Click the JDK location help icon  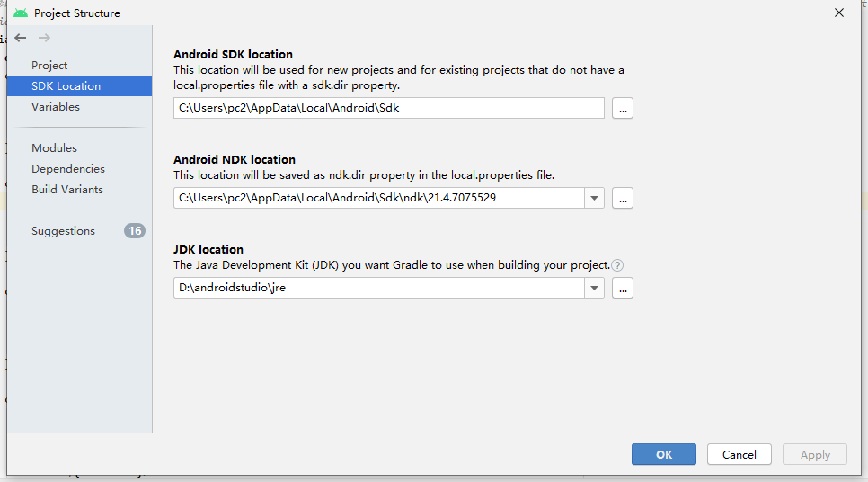tap(617, 265)
